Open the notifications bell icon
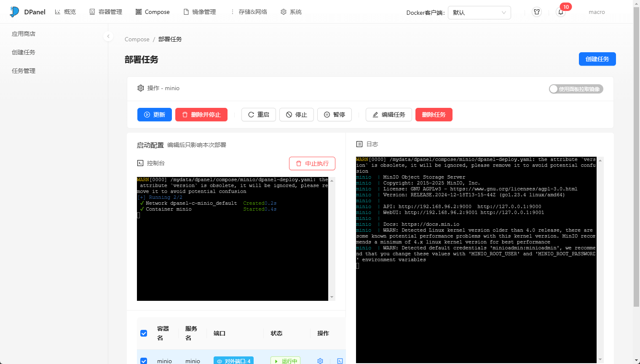The height and width of the screenshot is (364, 640). tap(560, 12)
